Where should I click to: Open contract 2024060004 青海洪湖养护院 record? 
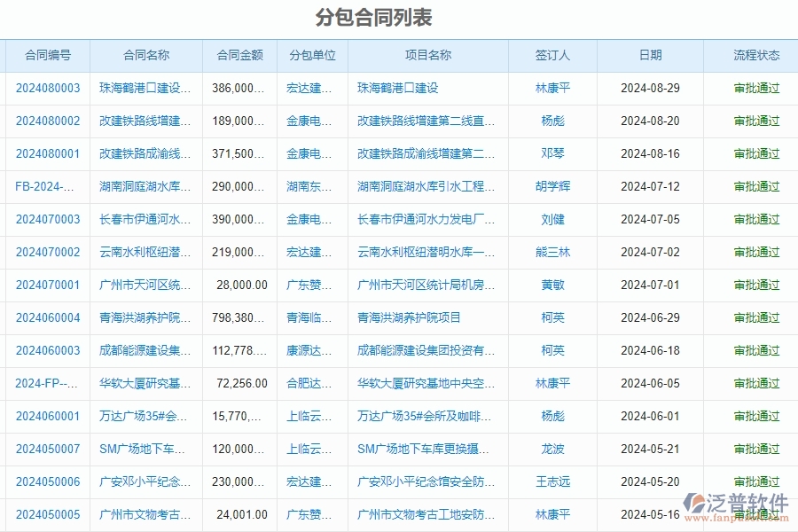pyautogui.click(x=46, y=317)
